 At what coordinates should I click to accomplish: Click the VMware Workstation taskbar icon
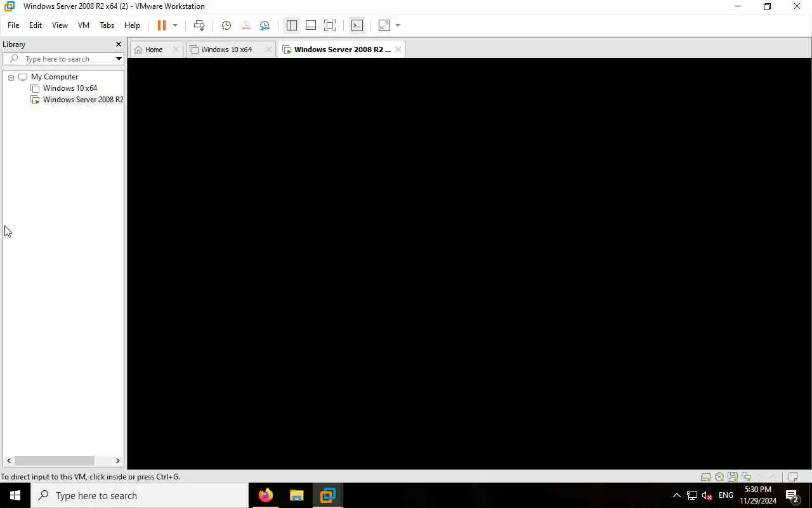(x=327, y=495)
